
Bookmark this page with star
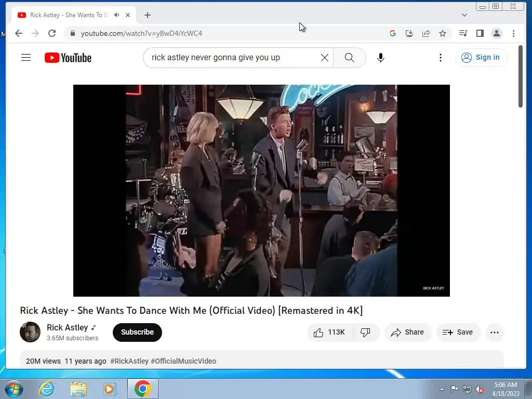[x=443, y=33]
